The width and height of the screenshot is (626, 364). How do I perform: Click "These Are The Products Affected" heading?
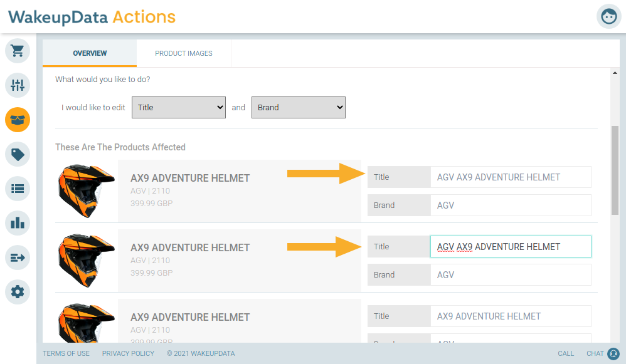point(120,147)
